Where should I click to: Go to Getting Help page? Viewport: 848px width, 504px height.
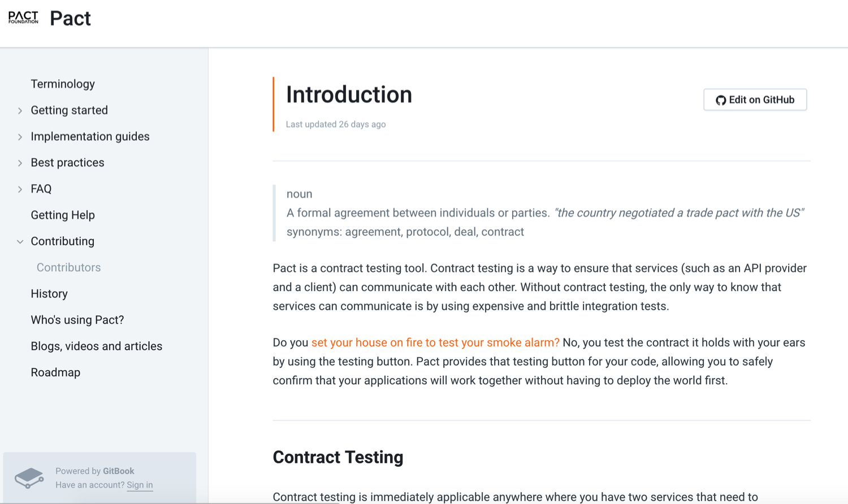click(63, 215)
